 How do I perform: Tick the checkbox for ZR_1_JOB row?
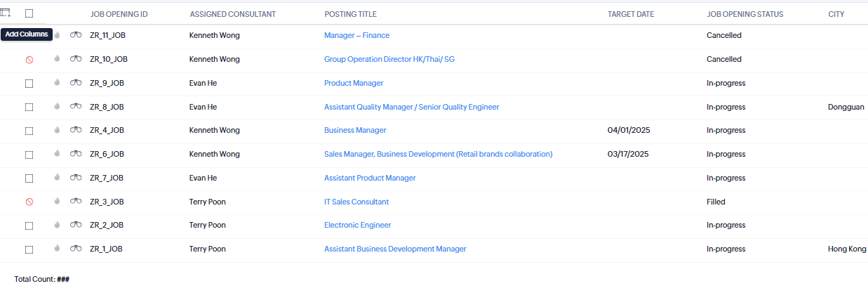pyautogui.click(x=29, y=249)
